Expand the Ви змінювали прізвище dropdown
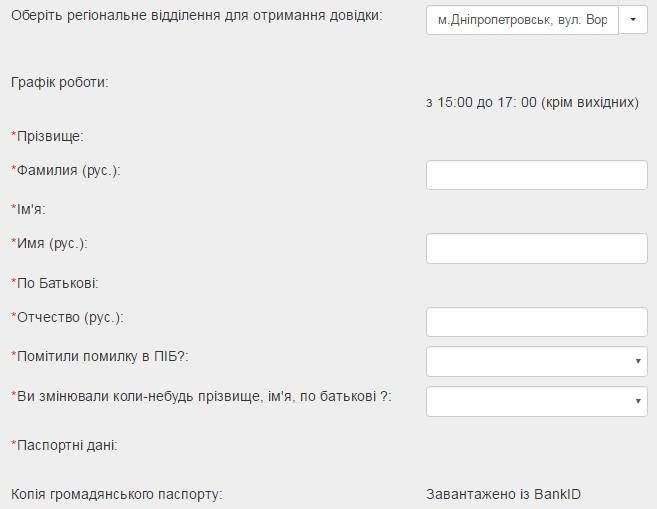Viewport: 657px width, 509px height. (x=537, y=401)
